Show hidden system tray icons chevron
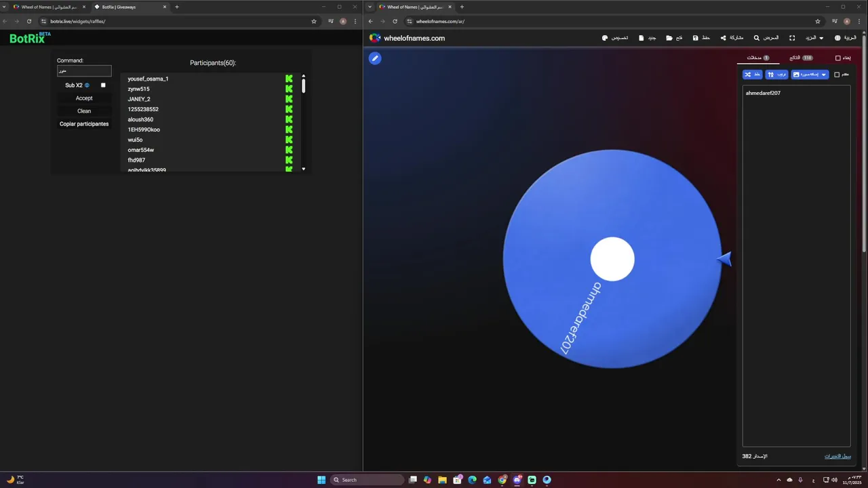The height and width of the screenshot is (488, 868). pyautogui.click(x=778, y=480)
